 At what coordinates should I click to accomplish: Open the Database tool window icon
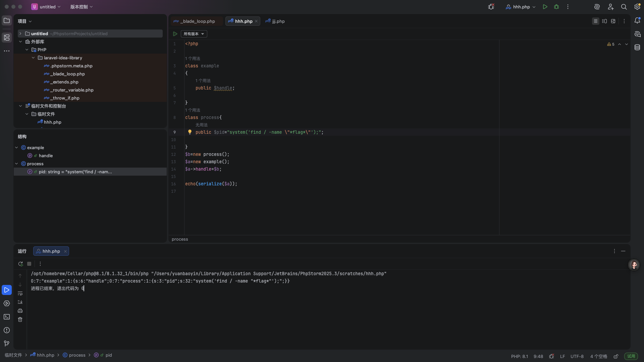(x=637, y=48)
